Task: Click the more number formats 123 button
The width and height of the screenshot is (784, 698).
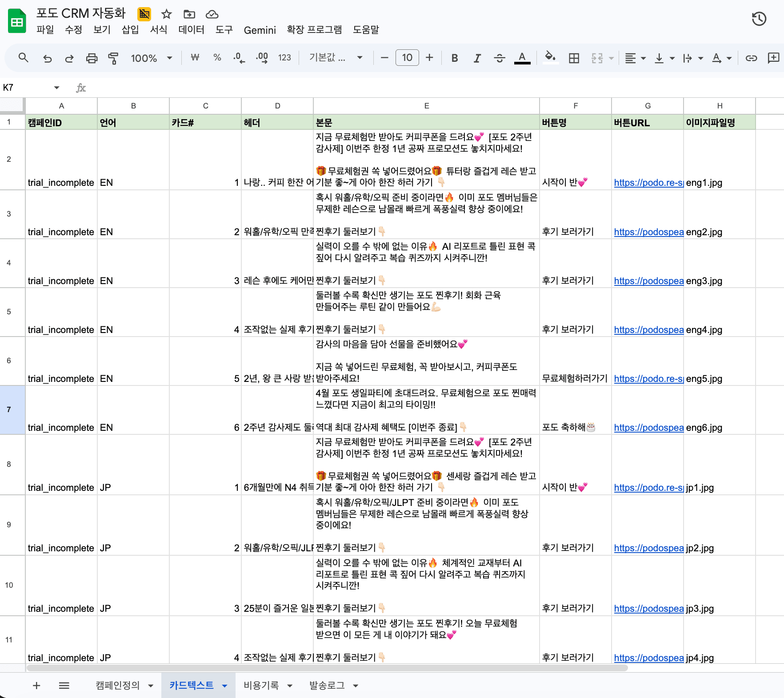Action: (x=284, y=58)
